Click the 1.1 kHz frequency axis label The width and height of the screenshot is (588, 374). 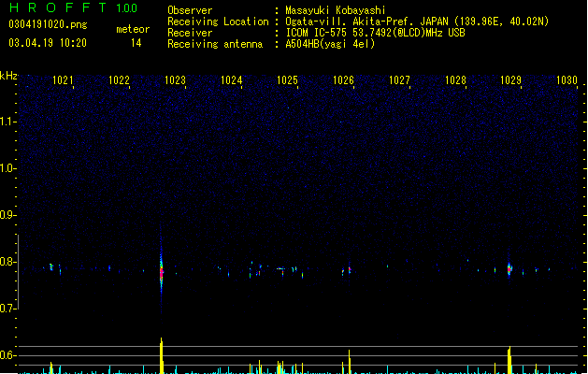(8, 122)
